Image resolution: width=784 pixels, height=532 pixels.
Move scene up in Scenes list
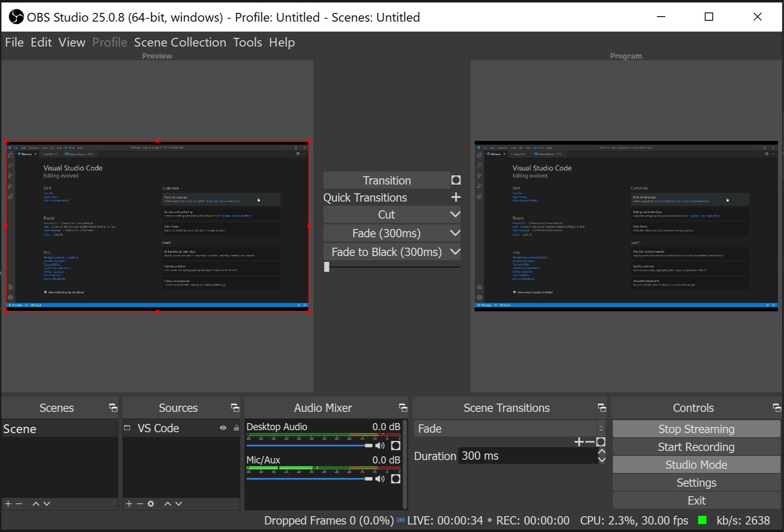[x=36, y=503]
